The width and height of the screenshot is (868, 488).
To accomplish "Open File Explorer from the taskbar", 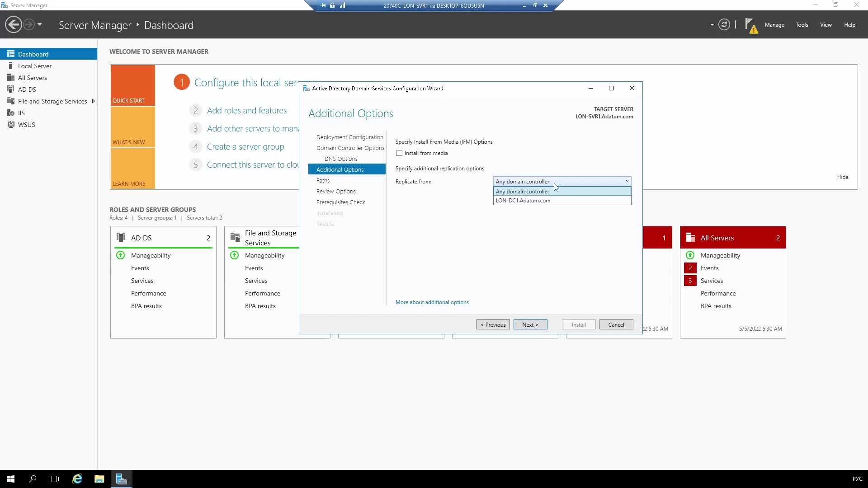I will point(99,479).
